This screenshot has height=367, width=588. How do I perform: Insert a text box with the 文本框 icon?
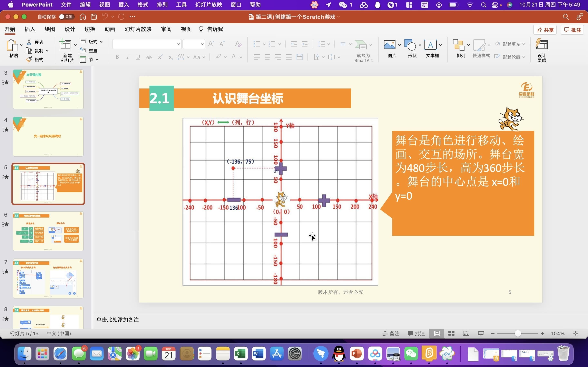coord(430,45)
